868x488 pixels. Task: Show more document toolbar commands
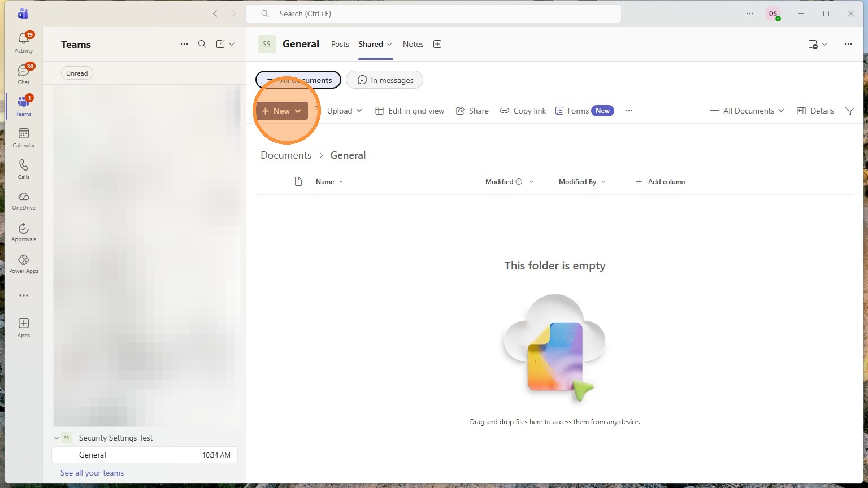[x=629, y=111]
